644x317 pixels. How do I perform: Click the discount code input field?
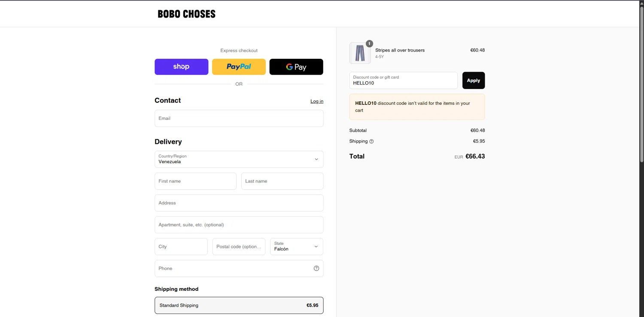point(403,80)
